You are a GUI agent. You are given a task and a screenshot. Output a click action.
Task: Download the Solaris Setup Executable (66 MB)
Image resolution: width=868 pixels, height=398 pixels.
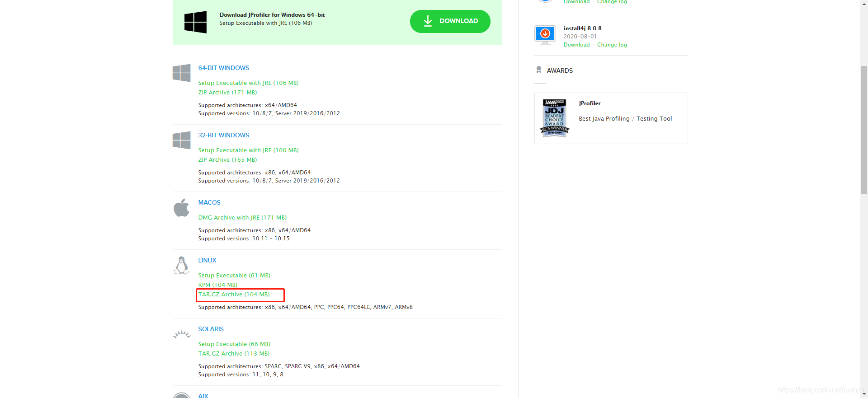[x=234, y=344]
